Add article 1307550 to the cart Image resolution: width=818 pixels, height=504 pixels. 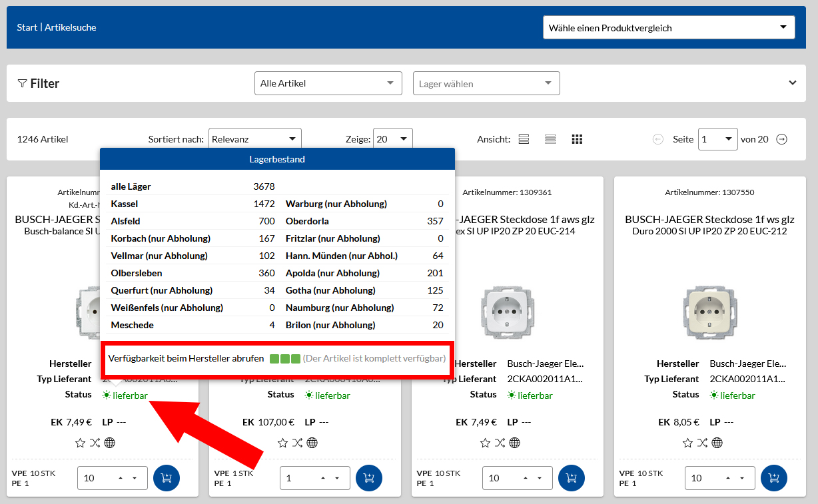click(x=774, y=477)
